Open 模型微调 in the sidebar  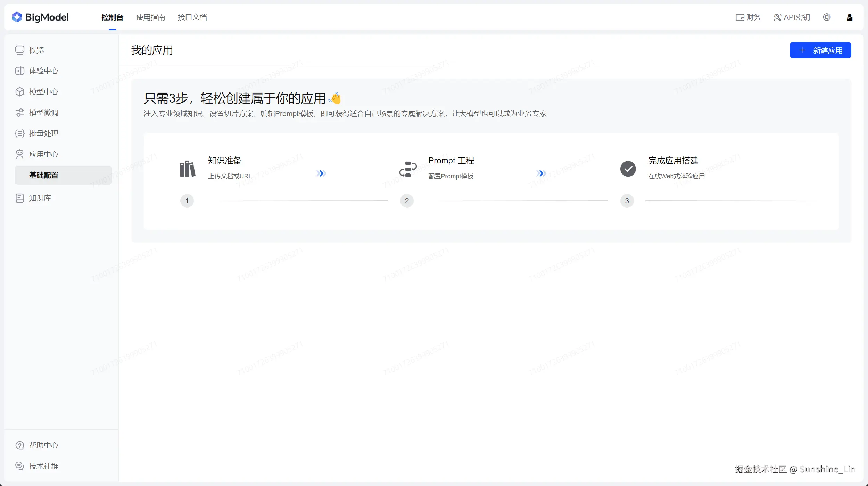[43, 113]
